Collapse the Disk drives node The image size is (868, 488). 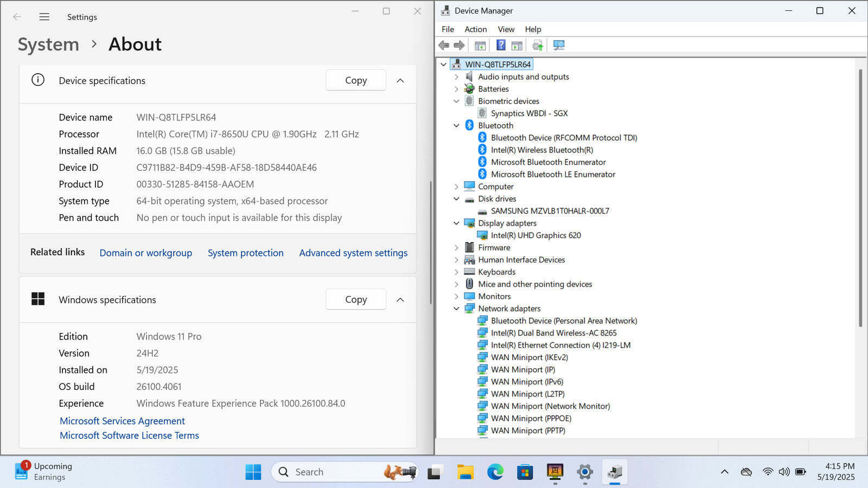tap(456, 199)
